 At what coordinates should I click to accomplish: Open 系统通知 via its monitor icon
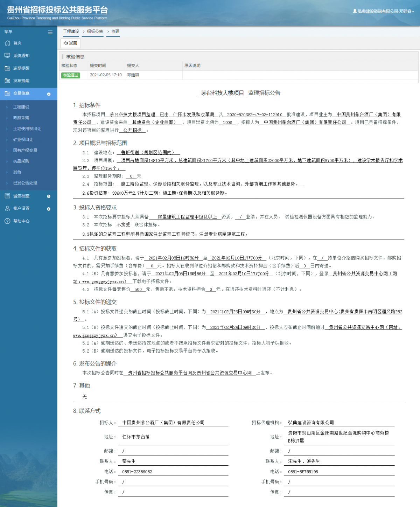click(8, 55)
